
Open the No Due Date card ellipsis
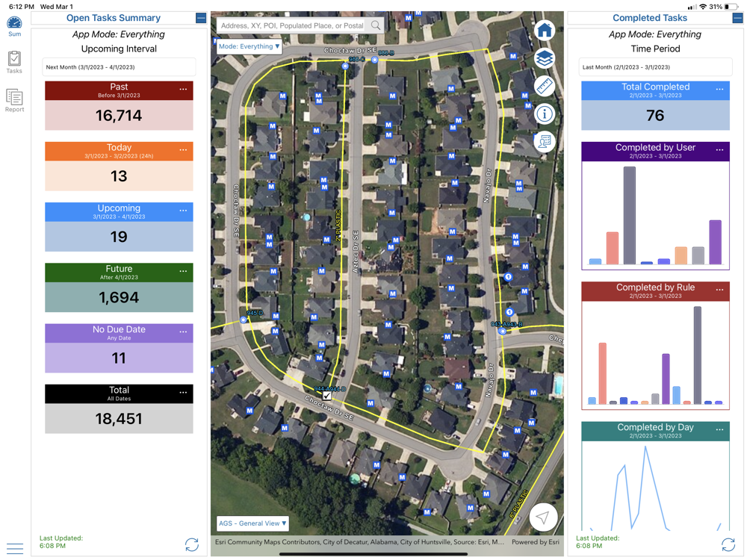[x=183, y=332]
